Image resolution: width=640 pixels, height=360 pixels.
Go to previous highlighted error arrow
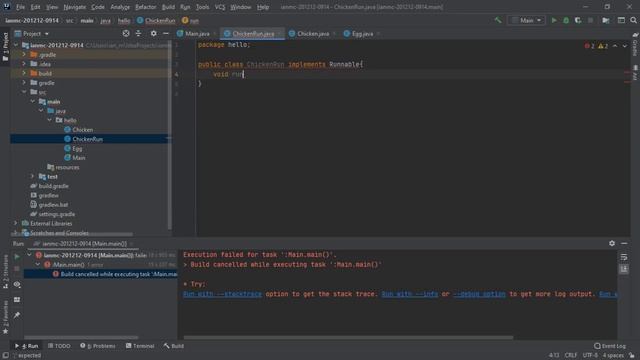pos(615,46)
